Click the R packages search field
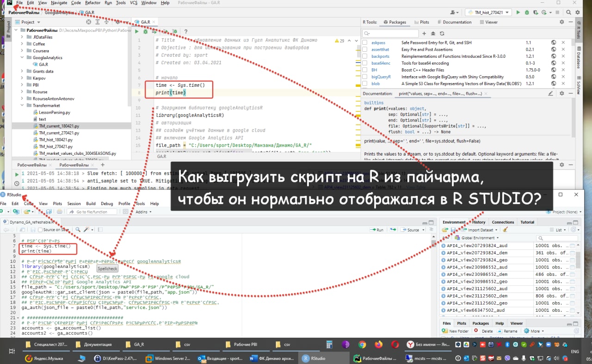Screen dimensions: 592x364 390,33
